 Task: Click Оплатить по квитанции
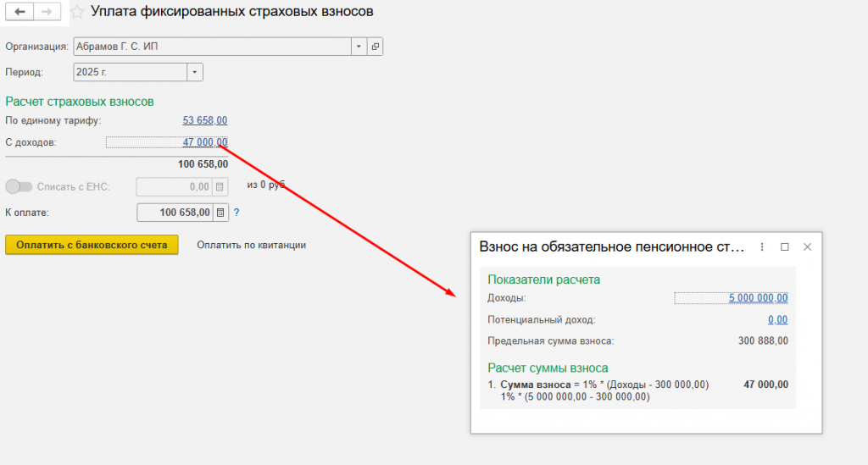[x=251, y=245]
